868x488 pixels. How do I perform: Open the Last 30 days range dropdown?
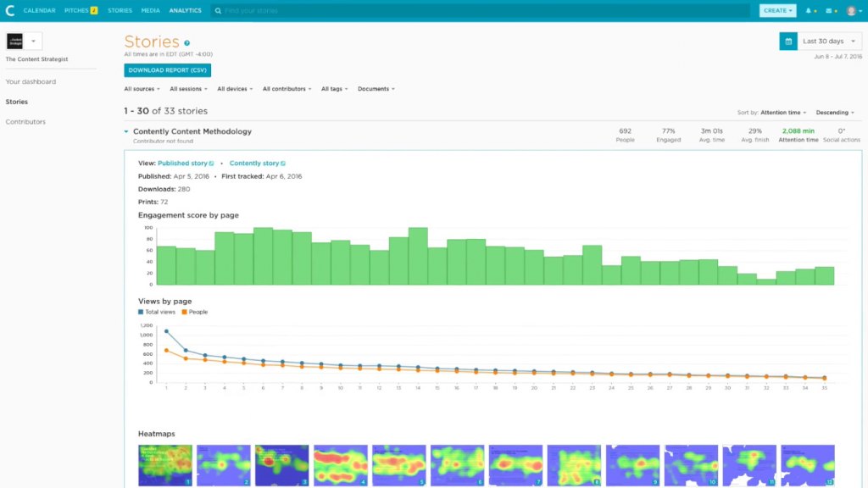pos(829,41)
